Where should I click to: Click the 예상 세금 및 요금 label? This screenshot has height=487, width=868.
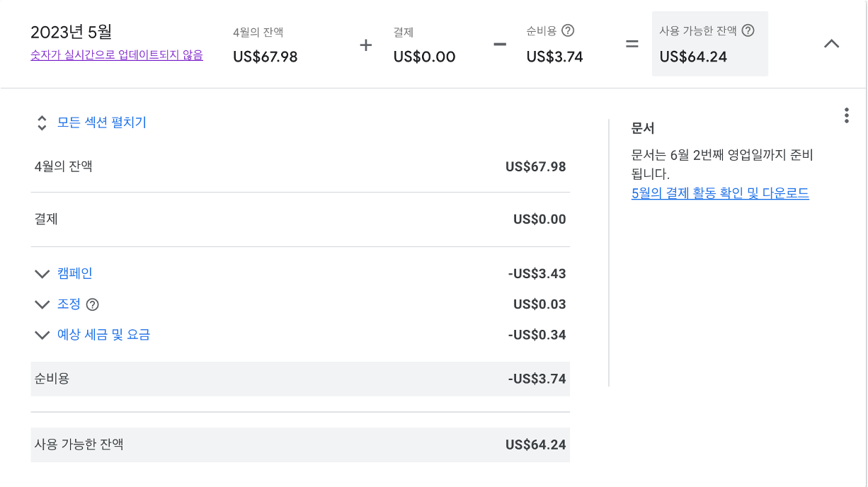103,335
